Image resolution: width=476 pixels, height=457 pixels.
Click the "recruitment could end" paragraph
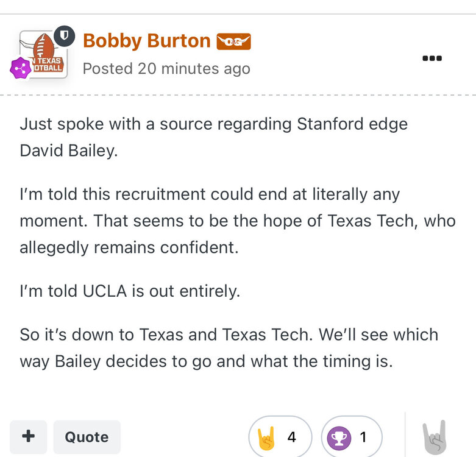point(238,221)
